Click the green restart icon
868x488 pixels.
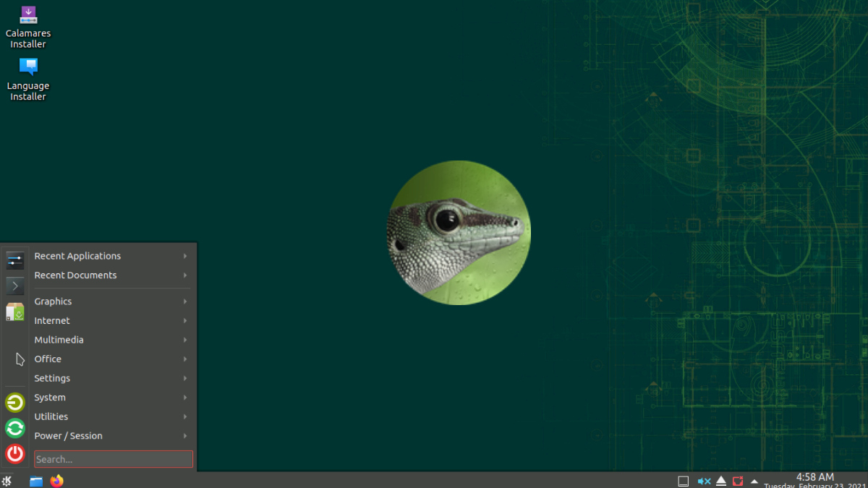coord(15,428)
